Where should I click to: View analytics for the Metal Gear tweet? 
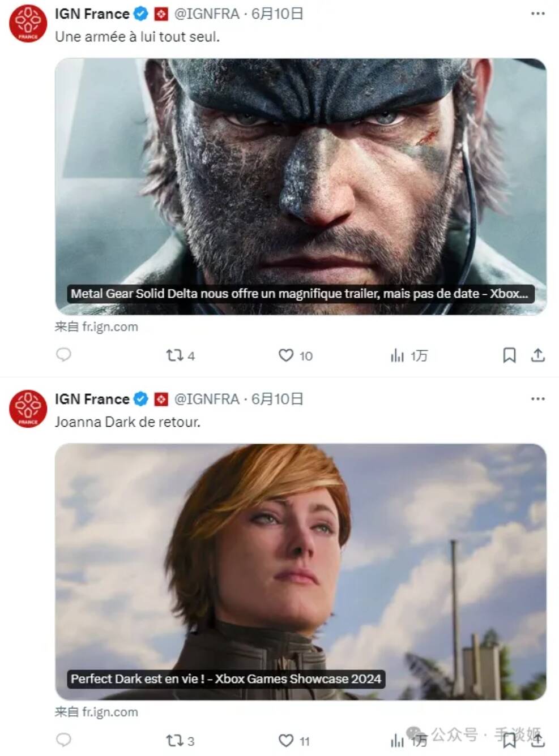[398, 355]
